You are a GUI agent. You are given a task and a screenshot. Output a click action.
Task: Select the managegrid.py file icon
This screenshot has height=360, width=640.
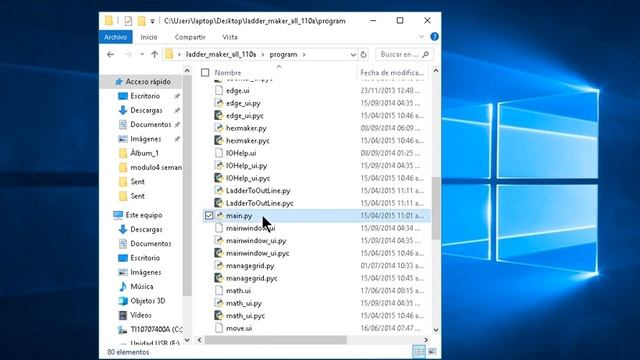pos(219,266)
